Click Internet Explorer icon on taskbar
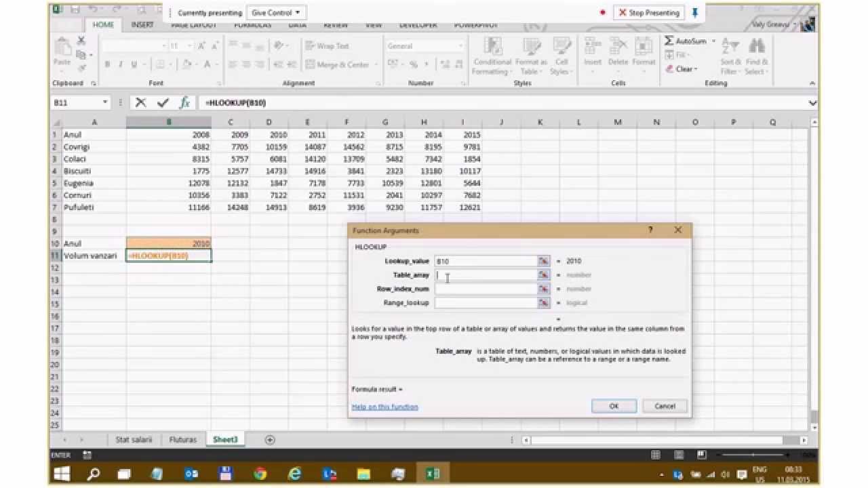The height and width of the screenshot is (488, 868). click(x=295, y=474)
